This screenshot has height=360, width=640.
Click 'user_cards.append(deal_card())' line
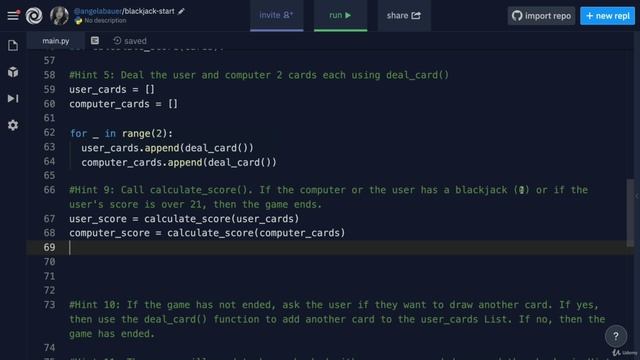[x=167, y=148]
